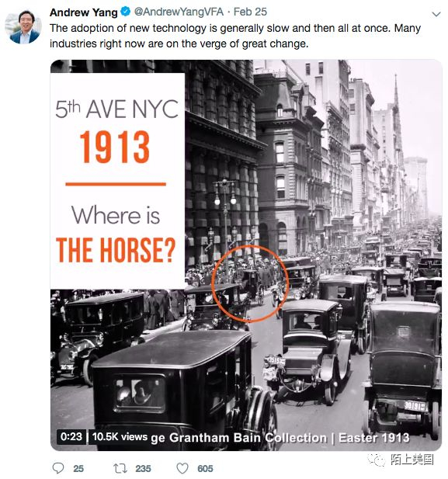
Task: Click the 10.5K views label
Action: click(120, 437)
